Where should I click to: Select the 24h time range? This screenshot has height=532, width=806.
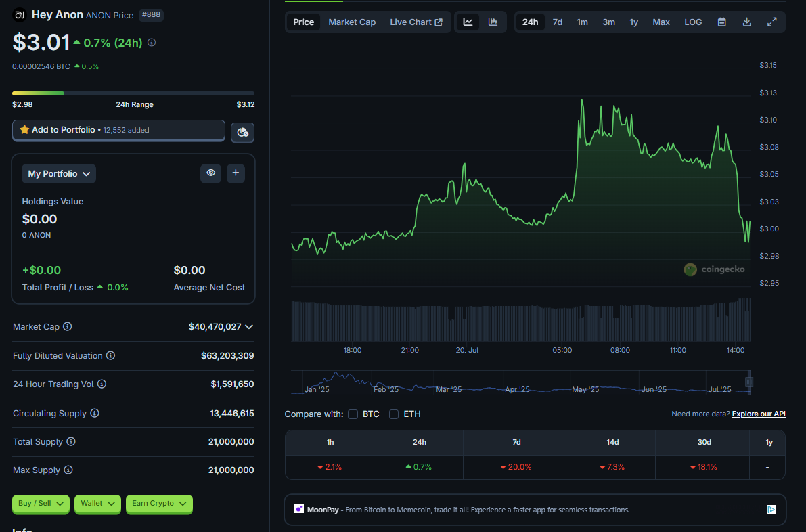point(530,22)
